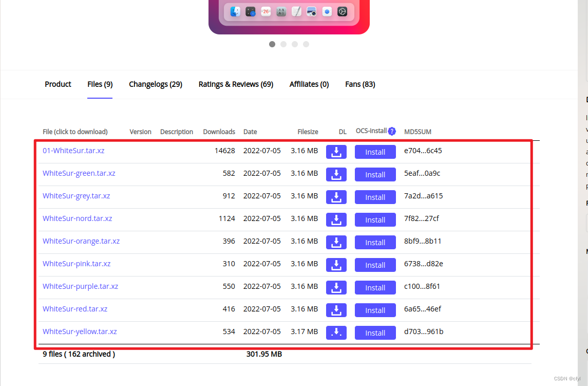Image resolution: width=588 pixels, height=386 pixels.
Task: Click Install for WhiteSur-green.tar.xz
Action: [x=375, y=175]
